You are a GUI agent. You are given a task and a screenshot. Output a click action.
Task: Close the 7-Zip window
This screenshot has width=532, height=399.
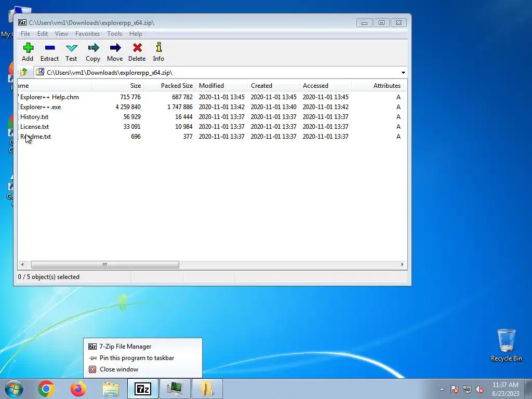pos(398,23)
